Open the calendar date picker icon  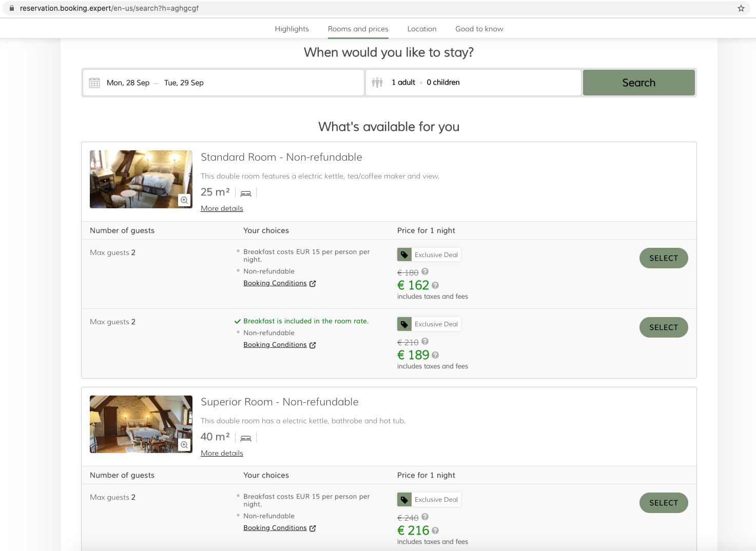[94, 82]
